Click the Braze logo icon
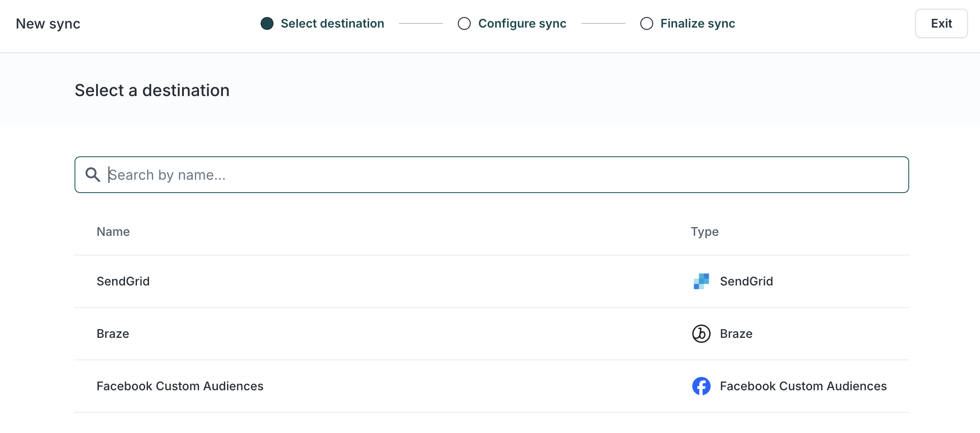The height and width of the screenshot is (433, 980). 701,334
